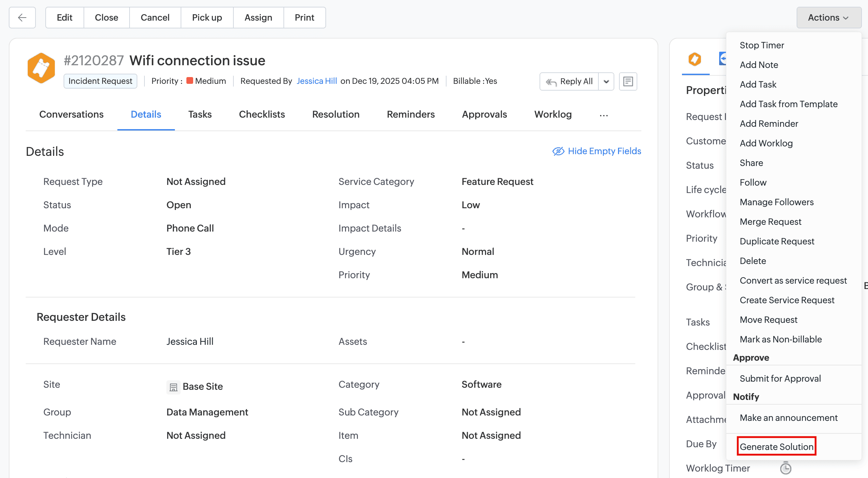Click the back arrow icon
Screen dimensions: 868x478
pyautogui.click(x=22, y=18)
